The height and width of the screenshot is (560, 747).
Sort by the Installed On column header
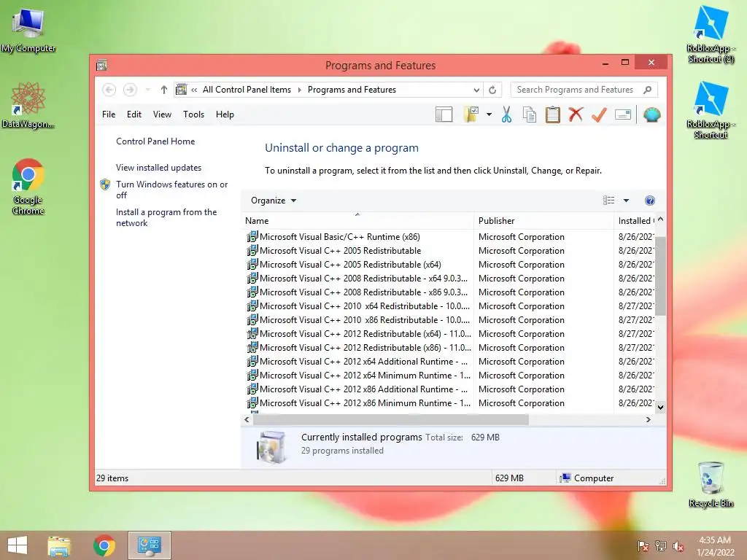pos(635,220)
